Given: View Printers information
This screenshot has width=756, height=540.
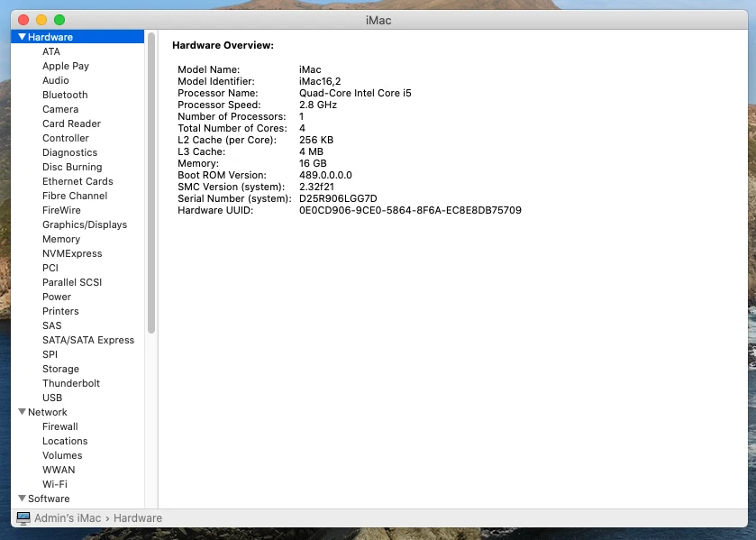Looking at the screenshot, I should tap(61, 311).
